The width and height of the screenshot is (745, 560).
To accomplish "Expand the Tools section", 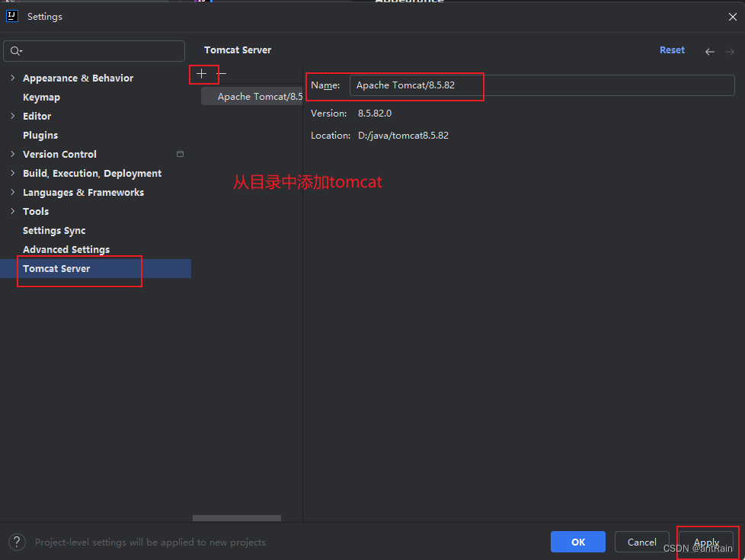I will click(13, 211).
